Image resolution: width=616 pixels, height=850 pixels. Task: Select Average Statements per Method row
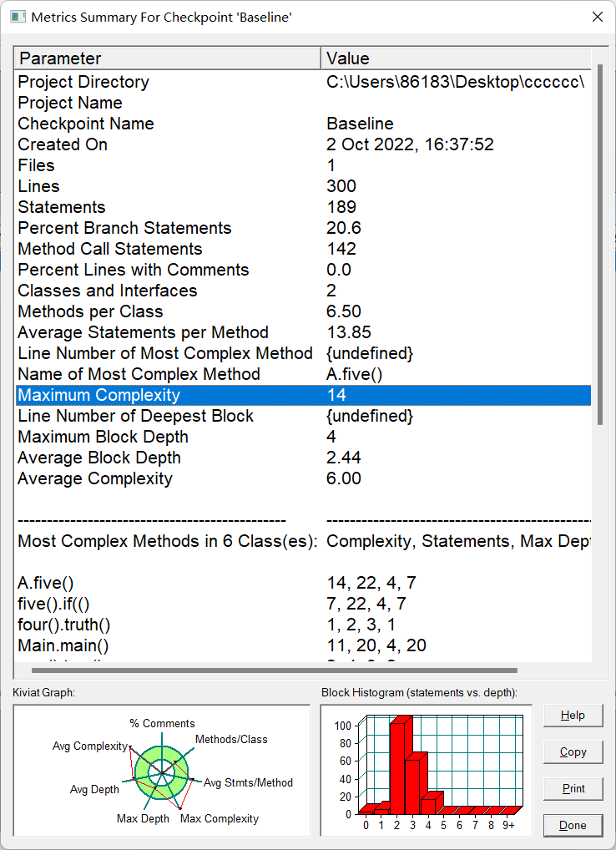pyautogui.click(x=303, y=332)
